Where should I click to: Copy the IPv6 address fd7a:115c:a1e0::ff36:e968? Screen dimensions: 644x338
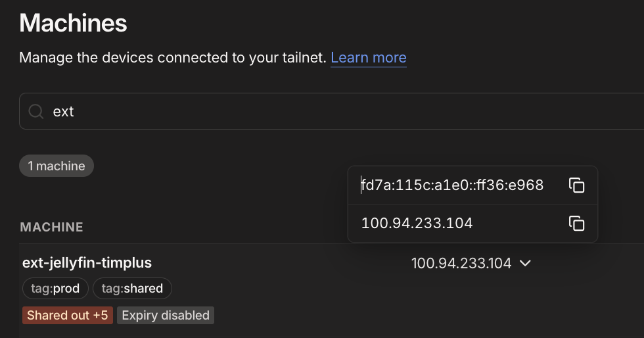(x=576, y=185)
